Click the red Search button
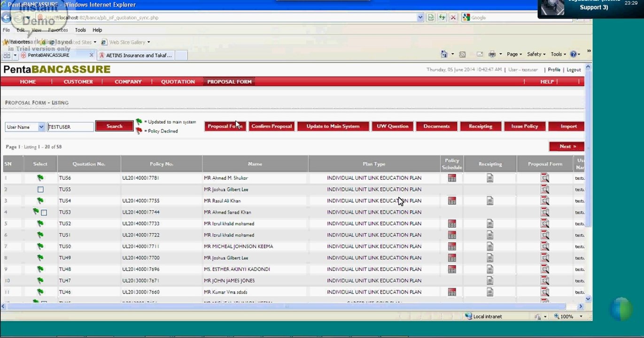The width and height of the screenshot is (644, 338). pyautogui.click(x=114, y=126)
